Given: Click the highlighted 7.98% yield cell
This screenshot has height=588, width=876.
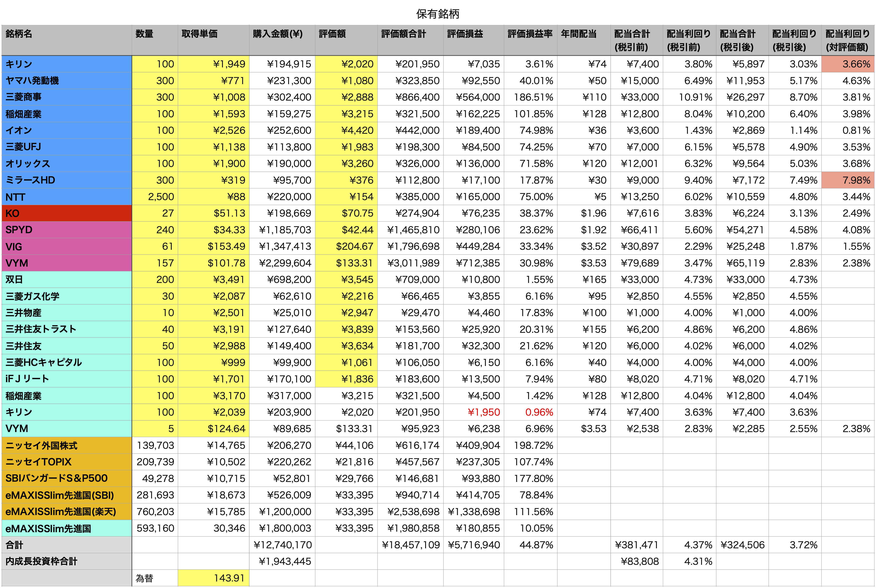Looking at the screenshot, I should [x=848, y=180].
